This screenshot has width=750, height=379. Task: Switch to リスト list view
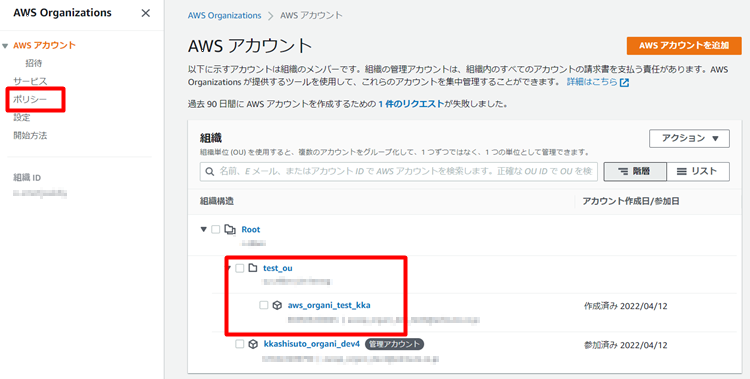(x=698, y=171)
